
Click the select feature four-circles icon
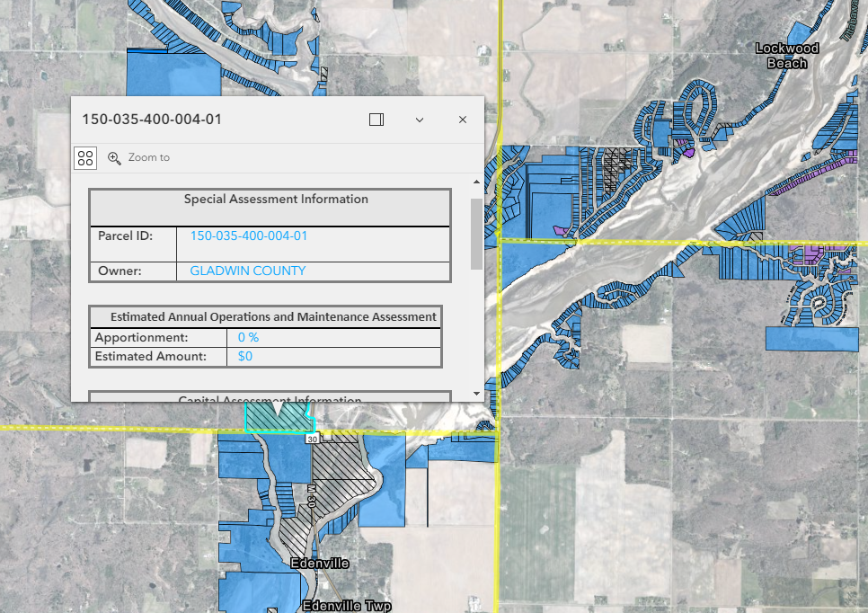tap(85, 158)
